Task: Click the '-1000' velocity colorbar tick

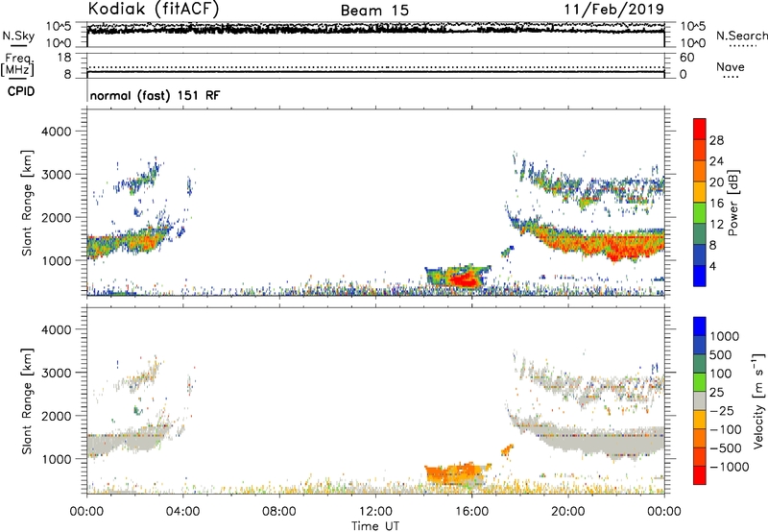Action: pos(729,467)
